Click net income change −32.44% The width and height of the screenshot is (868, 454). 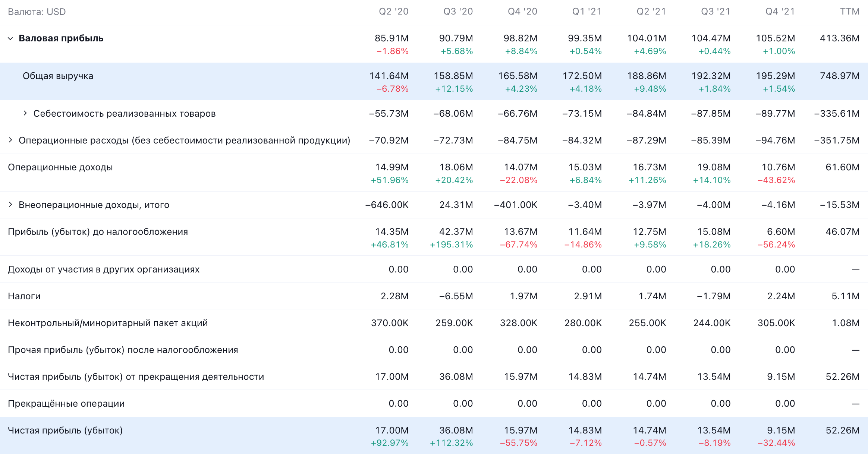coord(776,443)
